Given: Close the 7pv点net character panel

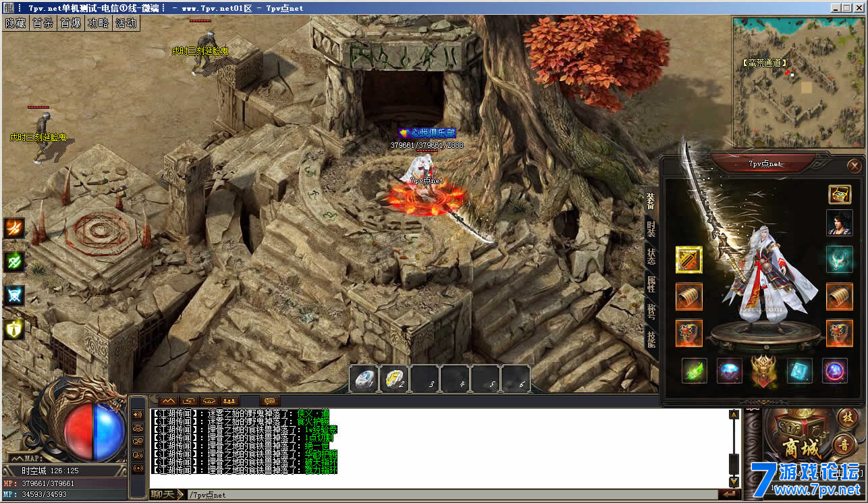Looking at the screenshot, I should 855,165.
